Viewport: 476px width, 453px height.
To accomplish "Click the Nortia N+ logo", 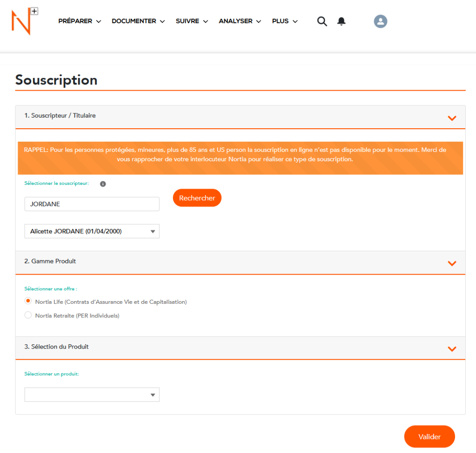I will point(24,21).
